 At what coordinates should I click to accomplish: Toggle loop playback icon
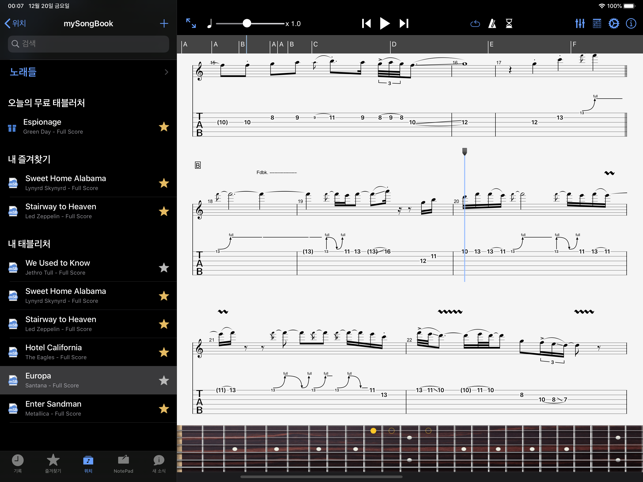(475, 23)
